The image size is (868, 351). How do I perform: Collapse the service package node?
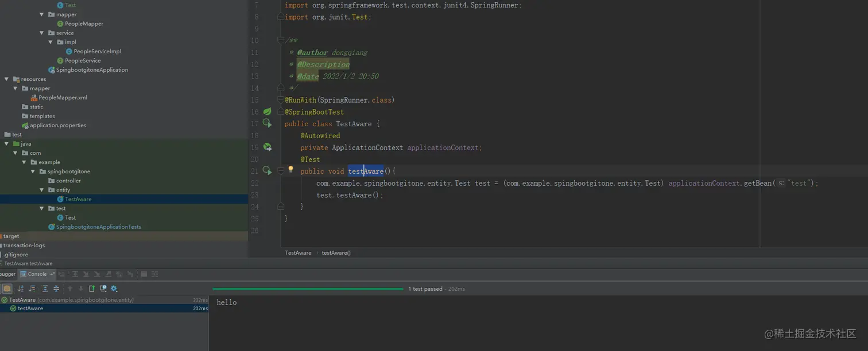point(42,33)
